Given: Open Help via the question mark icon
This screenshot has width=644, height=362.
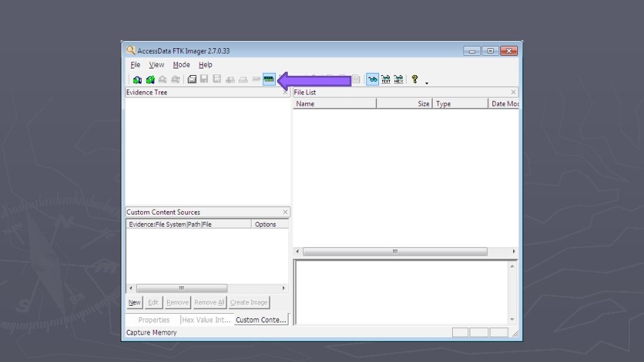Looking at the screenshot, I should (x=415, y=79).
